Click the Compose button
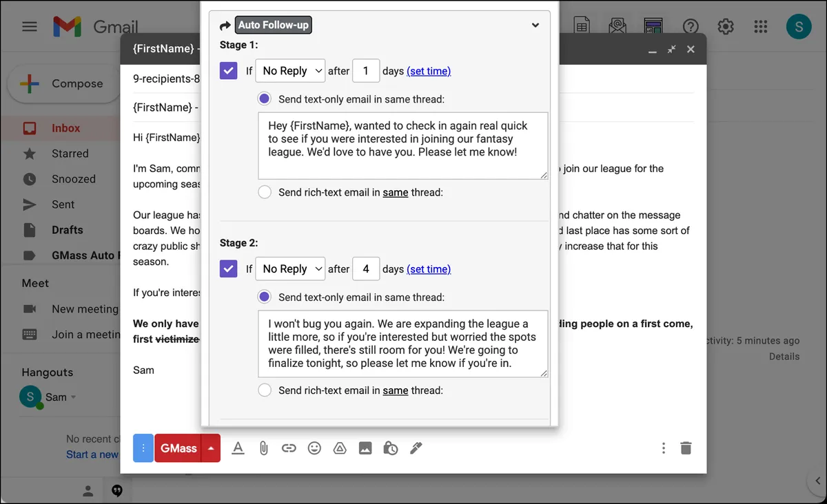The height and width of the screenshot is (504, 827). (x=63, y=84)
